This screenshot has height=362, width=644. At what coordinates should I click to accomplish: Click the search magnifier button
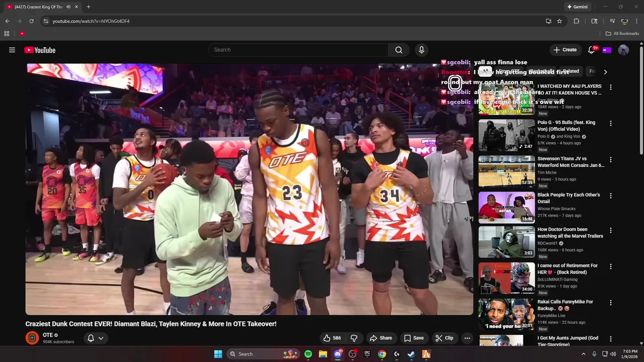[398, 50]
